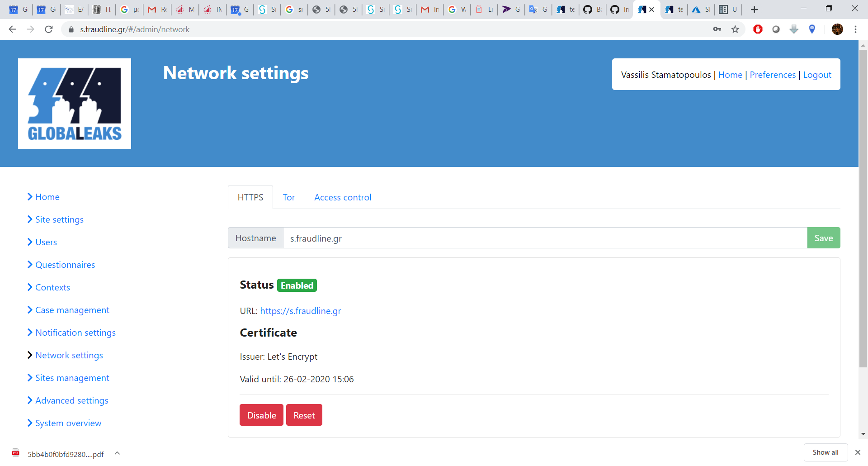The image size is (868, 466).
Task: Click the page vertical scrollbar
Action: pyautogui.click(x=863, y=209)
